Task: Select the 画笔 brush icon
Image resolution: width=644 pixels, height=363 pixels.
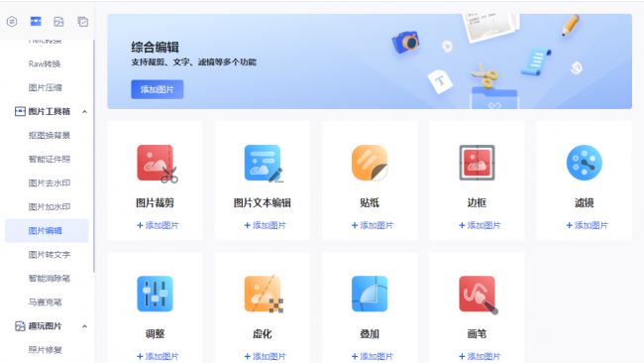Action: (x=479, y=296)
